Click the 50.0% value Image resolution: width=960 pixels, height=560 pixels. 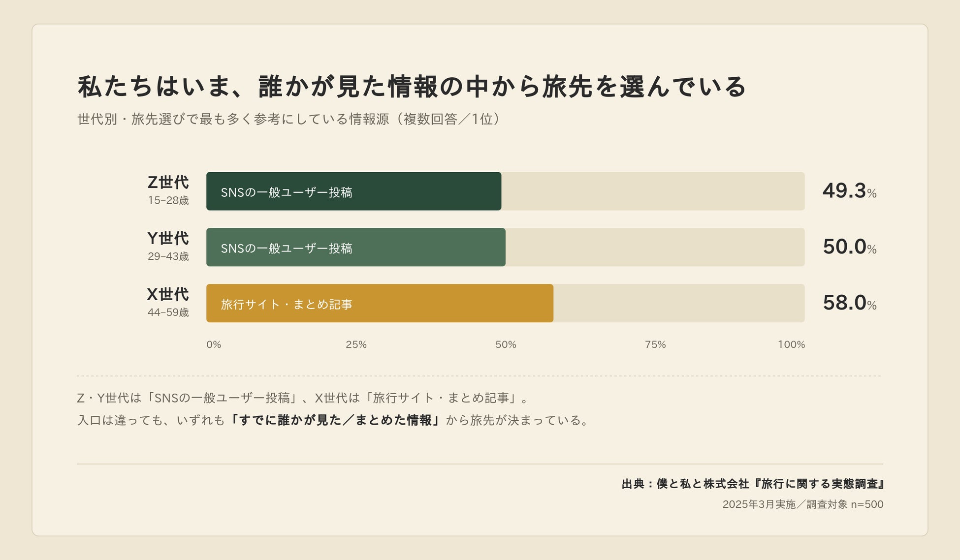pos(849,247)
